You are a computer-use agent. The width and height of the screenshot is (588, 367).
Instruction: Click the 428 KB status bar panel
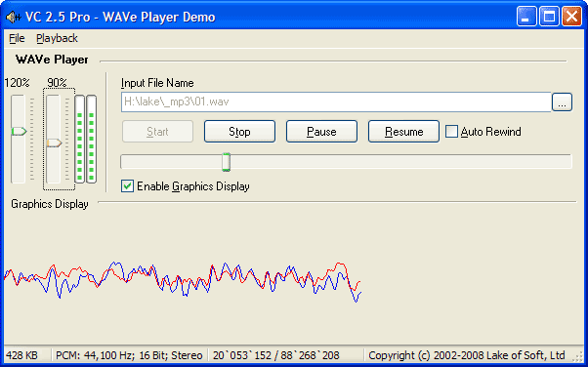[x=26, y=355]
